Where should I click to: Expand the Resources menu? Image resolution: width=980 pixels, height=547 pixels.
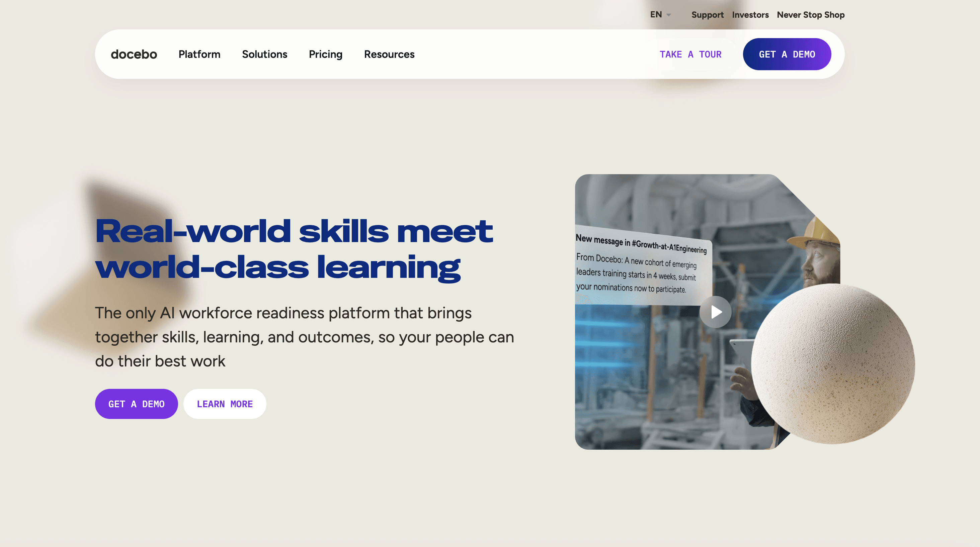(x=389, y=54)
